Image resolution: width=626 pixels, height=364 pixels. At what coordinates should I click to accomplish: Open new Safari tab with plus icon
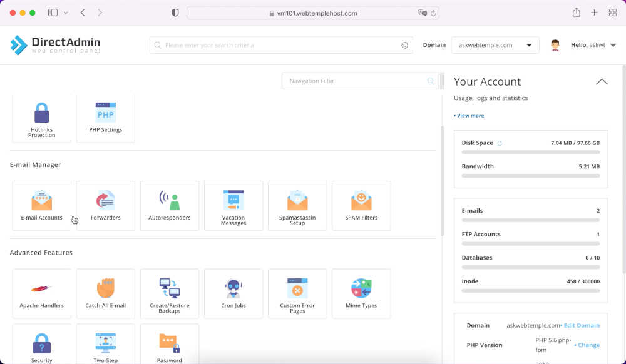click(x=595, y=13)
